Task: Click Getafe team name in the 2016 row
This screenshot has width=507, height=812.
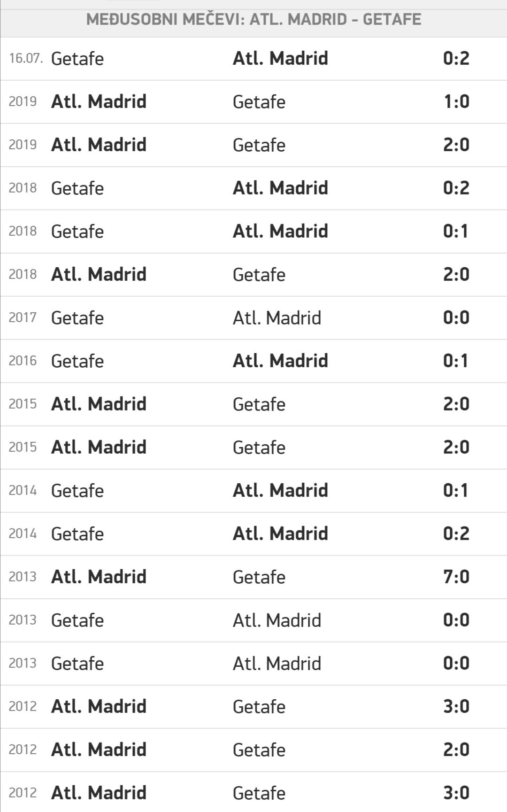Action: [77, 361]
